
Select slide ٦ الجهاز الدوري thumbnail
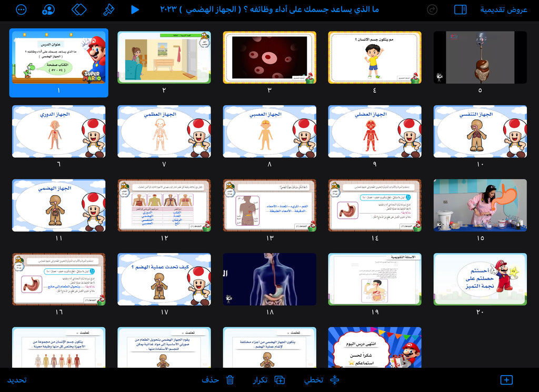click(x=59, y=132)
